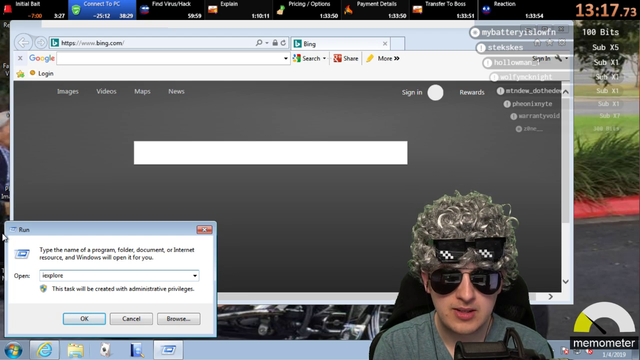Refresh the page with the reload icon

click(283, 43)
